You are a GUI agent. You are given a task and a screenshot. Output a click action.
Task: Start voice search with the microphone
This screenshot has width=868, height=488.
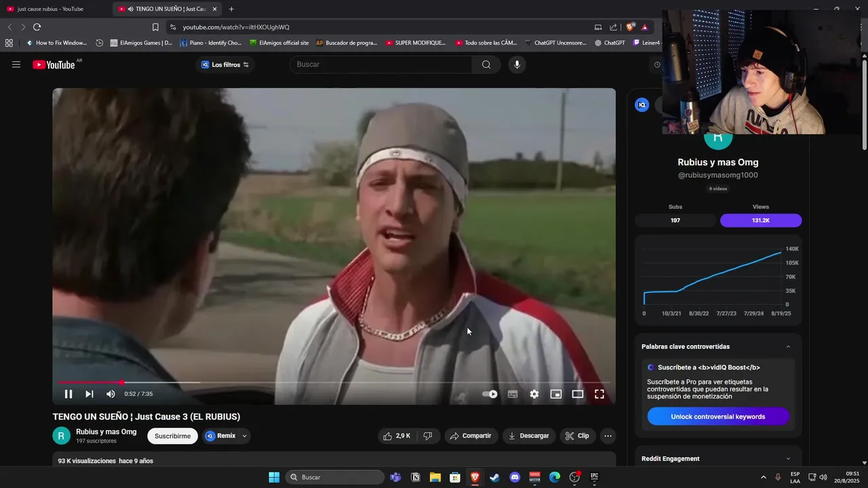pyautogui.click(x=517, y=64)
